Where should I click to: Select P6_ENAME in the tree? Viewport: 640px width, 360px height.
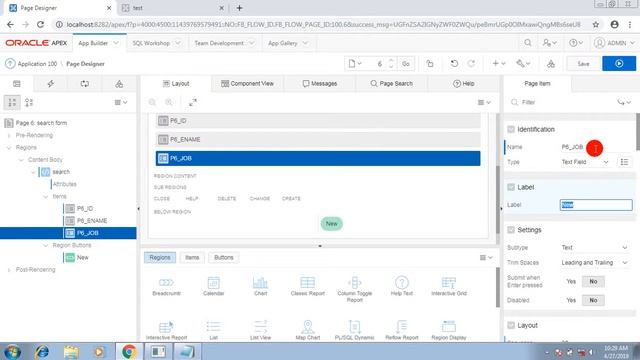coord(92,221)
